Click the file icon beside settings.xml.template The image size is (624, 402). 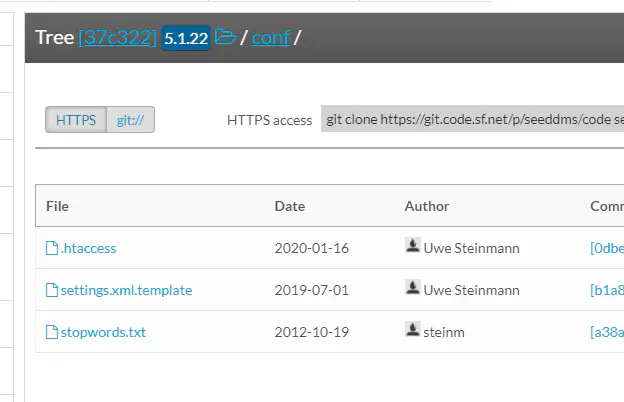(52, 290)
